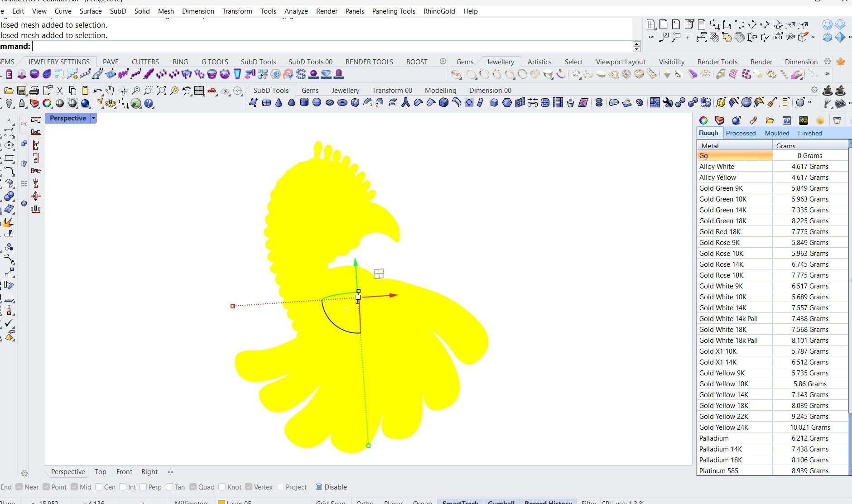
Task: Switch to the Processed tab
Action: (741, 133)
